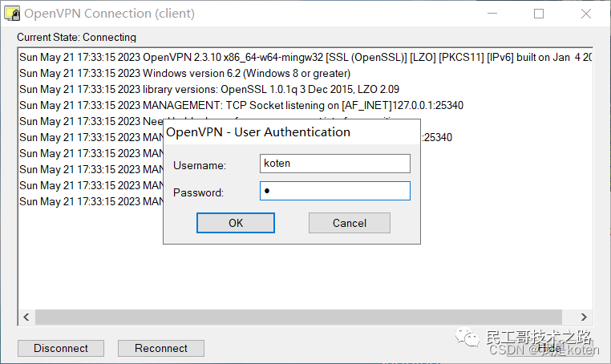Image resolution: width=611 pixels, height=364 pixels.
Task: Focus the Password input field
Action: [x=335, y=191]
